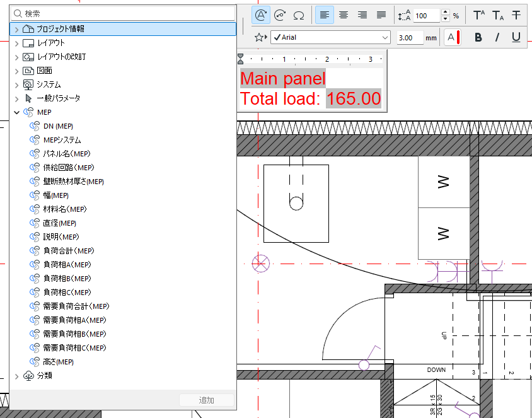This screenshot has height=418, width=532.
Task: Toggle italic formatting
Action: pyautogui.click(x=497, y=37)
